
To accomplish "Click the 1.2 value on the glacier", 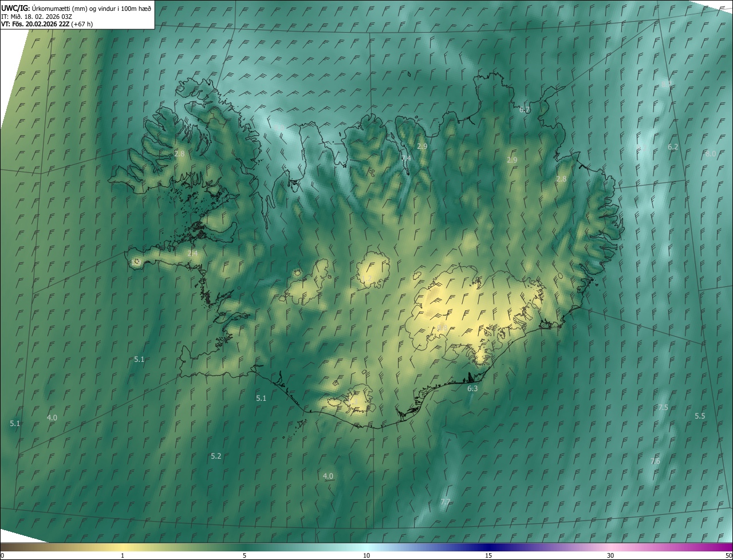I will [366, 278].
